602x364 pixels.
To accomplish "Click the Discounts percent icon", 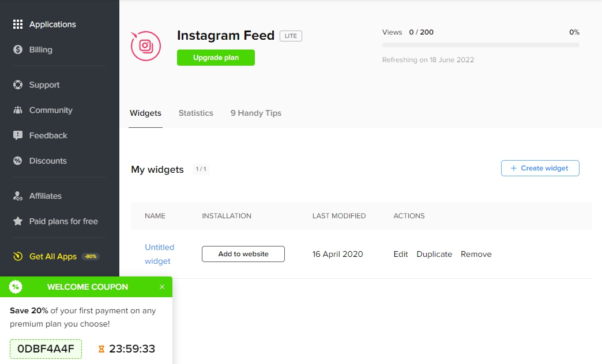I will [x=16, y=161].
